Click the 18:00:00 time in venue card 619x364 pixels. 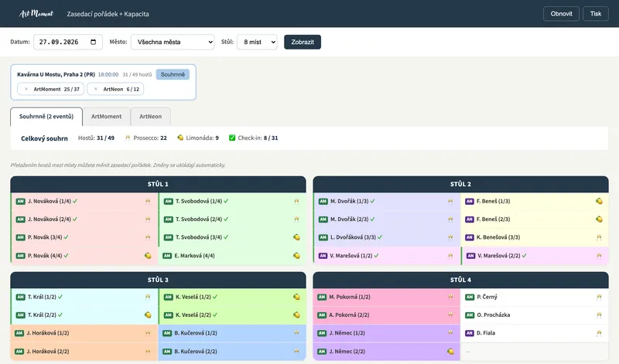point(108,74)
